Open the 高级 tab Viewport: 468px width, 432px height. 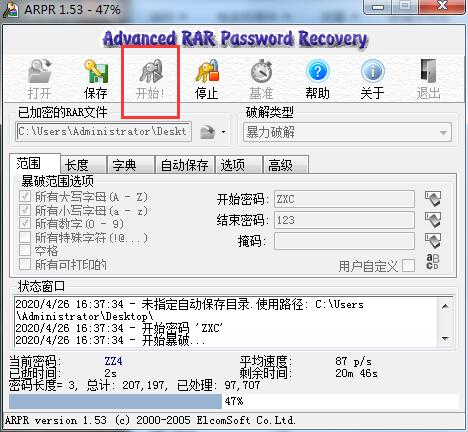(x=285, y=165)
